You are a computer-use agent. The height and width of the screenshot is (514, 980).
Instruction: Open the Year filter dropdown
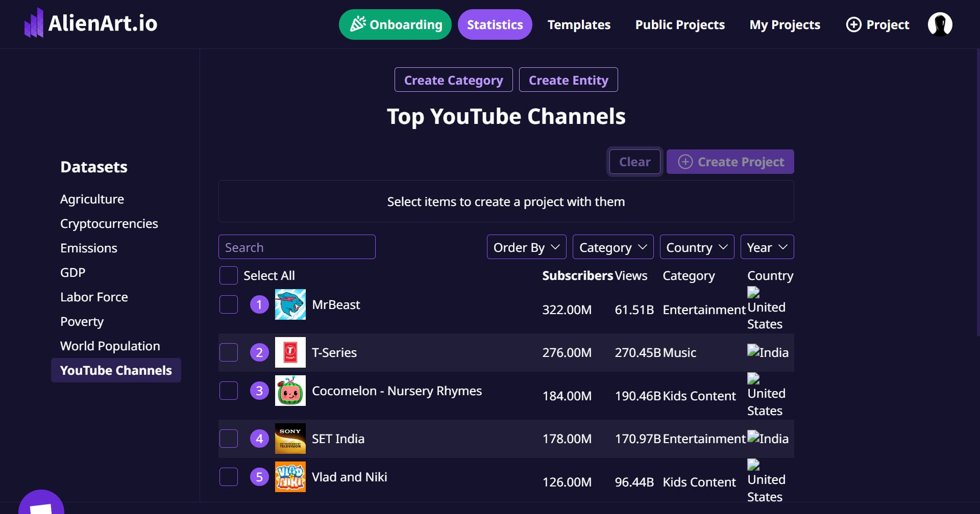tap(767, 247)
